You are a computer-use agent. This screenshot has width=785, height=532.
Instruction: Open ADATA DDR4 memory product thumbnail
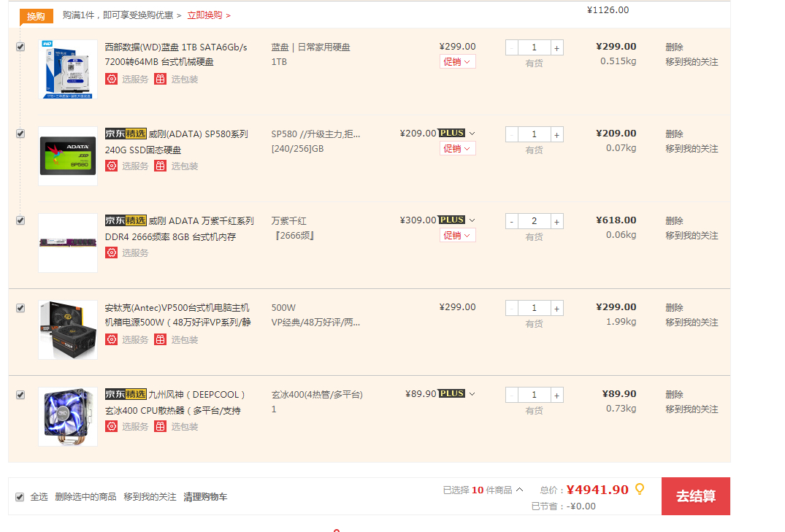[68, 243]
